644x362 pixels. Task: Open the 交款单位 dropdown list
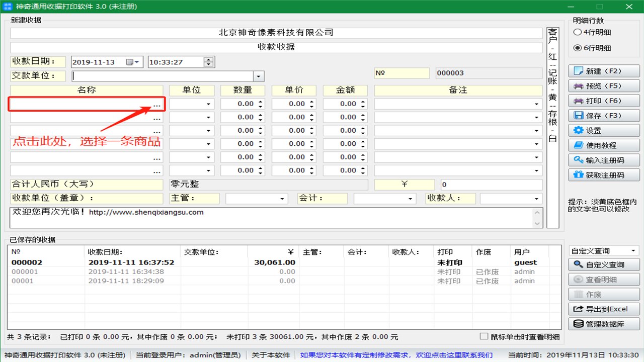tap(259, 75)
